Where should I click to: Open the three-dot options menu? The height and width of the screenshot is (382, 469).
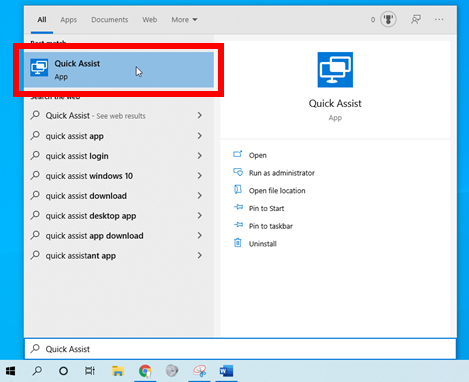439,19
